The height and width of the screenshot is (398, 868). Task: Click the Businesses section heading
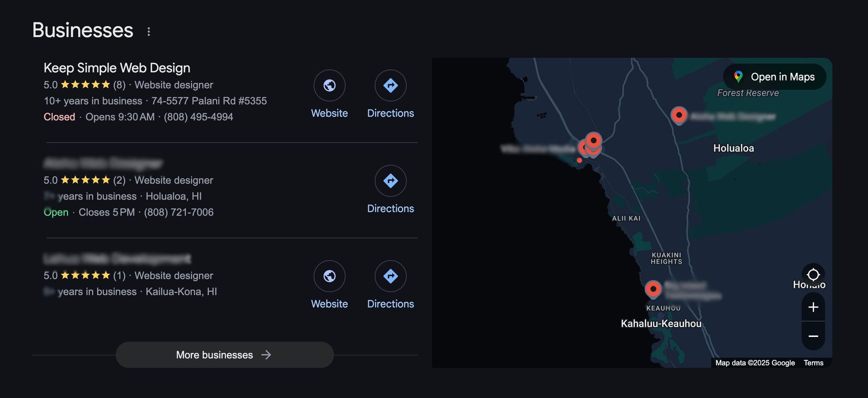pos(83,30)
